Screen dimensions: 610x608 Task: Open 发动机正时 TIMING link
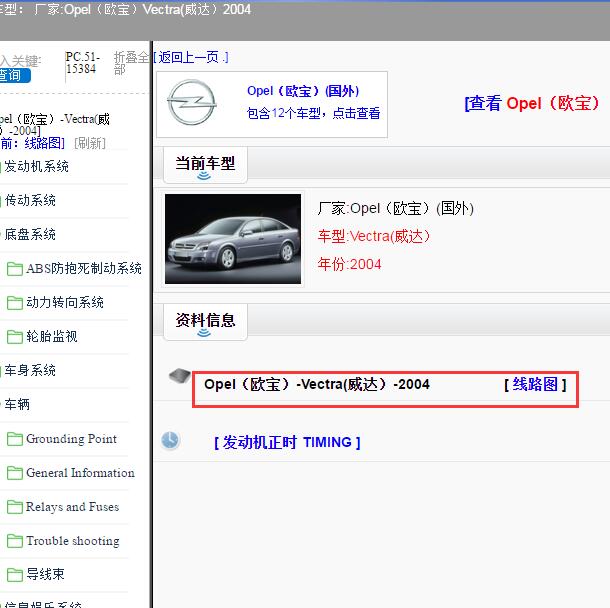(x=287, y=442)
